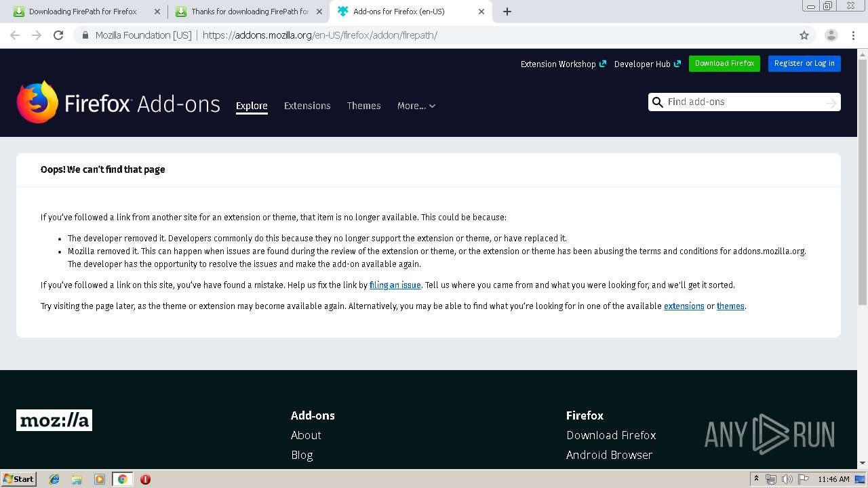Click the network tray icon
The width and height of the screenshot is (868, 488).
(x=771, y=479)
